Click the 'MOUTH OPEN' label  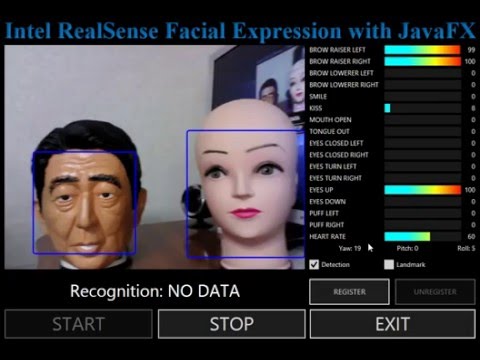pyautogui.click(x=330, y=120)
